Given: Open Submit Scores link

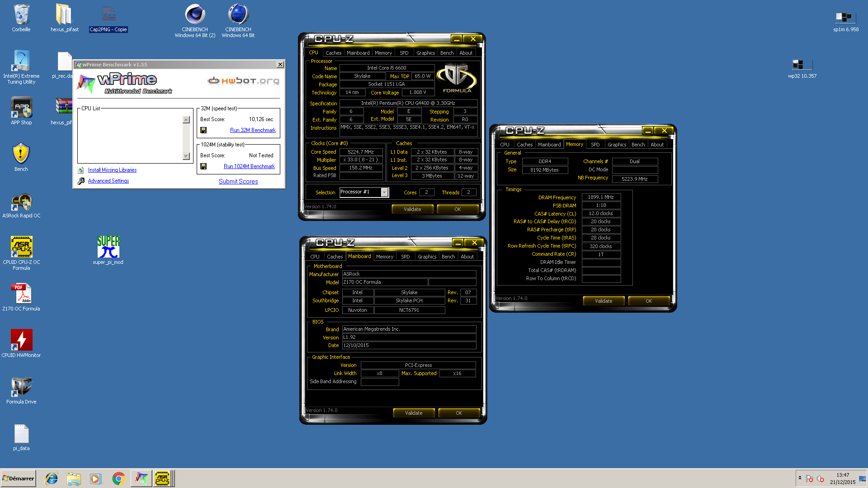Looking at the screenshot, I should (x=238, y=181).
